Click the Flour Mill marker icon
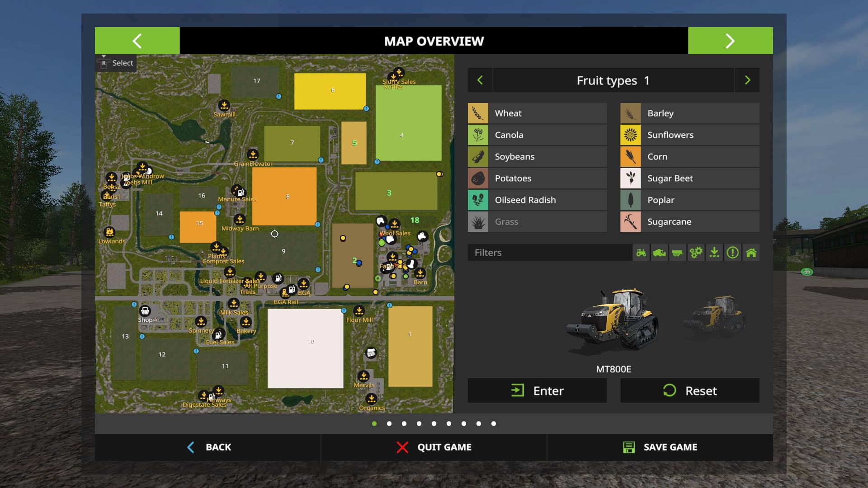The width and height of the screenshot is (868, 488). (359, 311)
